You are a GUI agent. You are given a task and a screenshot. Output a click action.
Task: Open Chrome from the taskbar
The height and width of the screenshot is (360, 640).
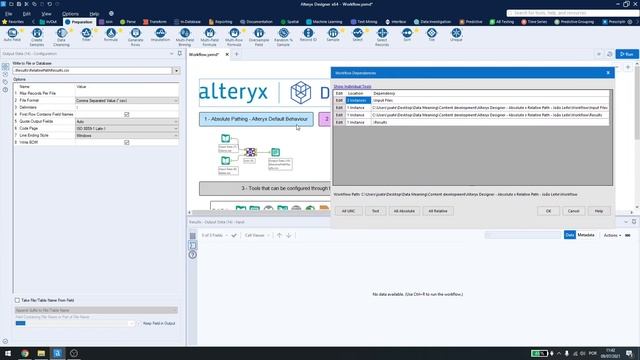tap(25, 353)
